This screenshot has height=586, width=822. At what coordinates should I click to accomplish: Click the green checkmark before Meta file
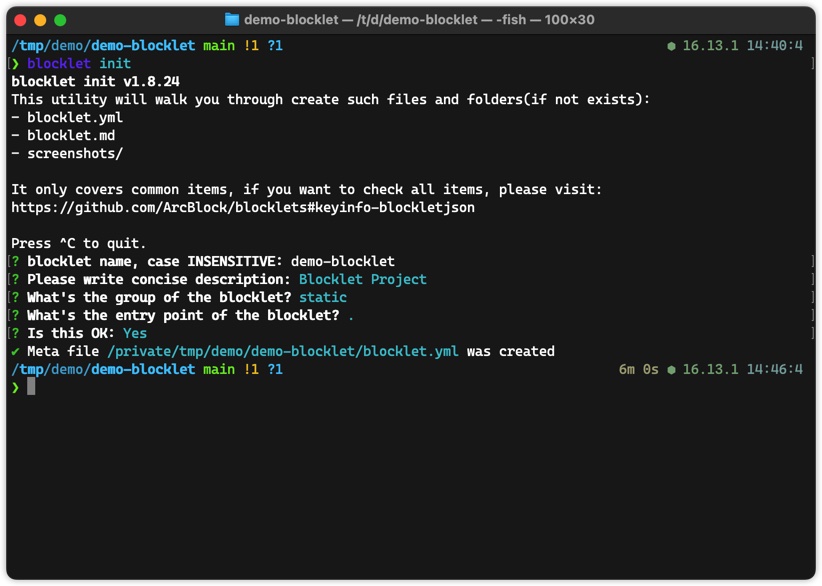pyautogui.click(x=15, y=352)
